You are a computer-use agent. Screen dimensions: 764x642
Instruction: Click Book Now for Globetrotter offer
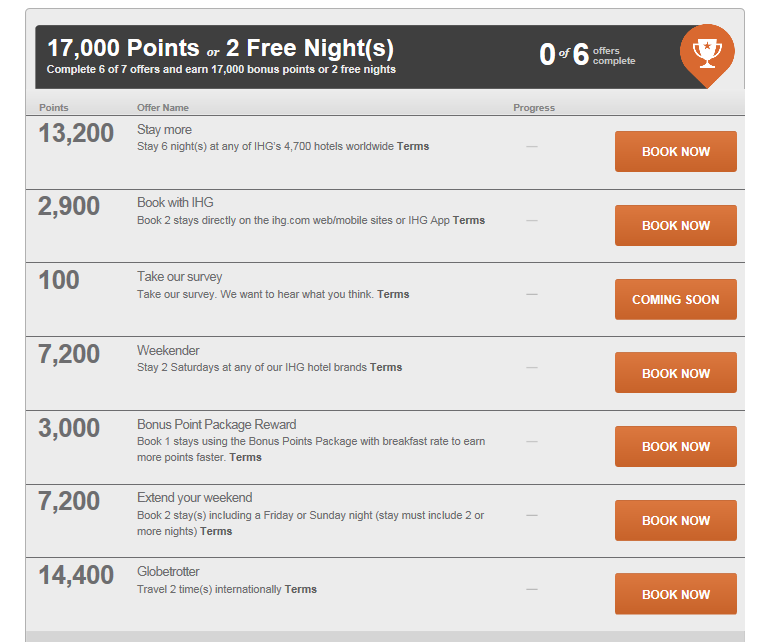click(675, 594)
